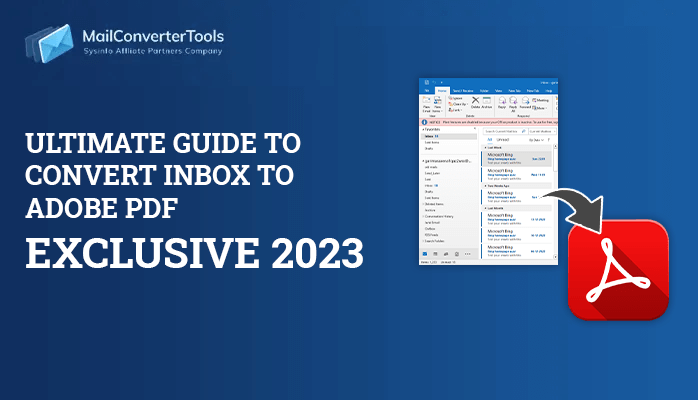
Task: Expand the Deleted Items folder
Action: tap(423, 204)
